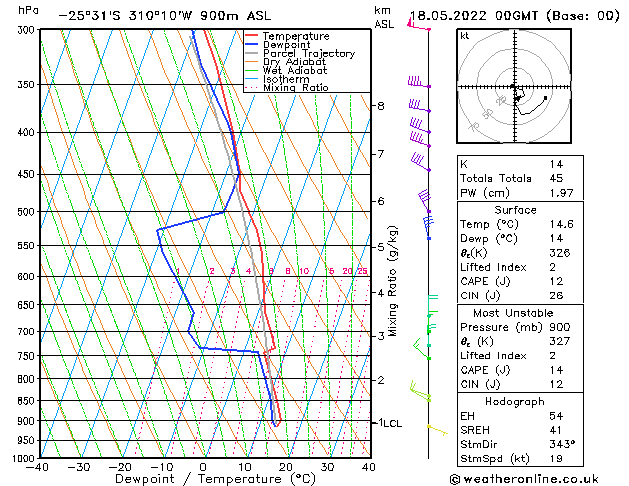Click Most Unstable CAPE value 14
Viewport: 629px width, 486px height.
[556, 370]
